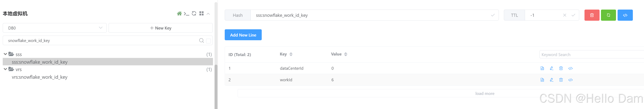Click Add New Line button
644x109 pixels.
(243, 35)
